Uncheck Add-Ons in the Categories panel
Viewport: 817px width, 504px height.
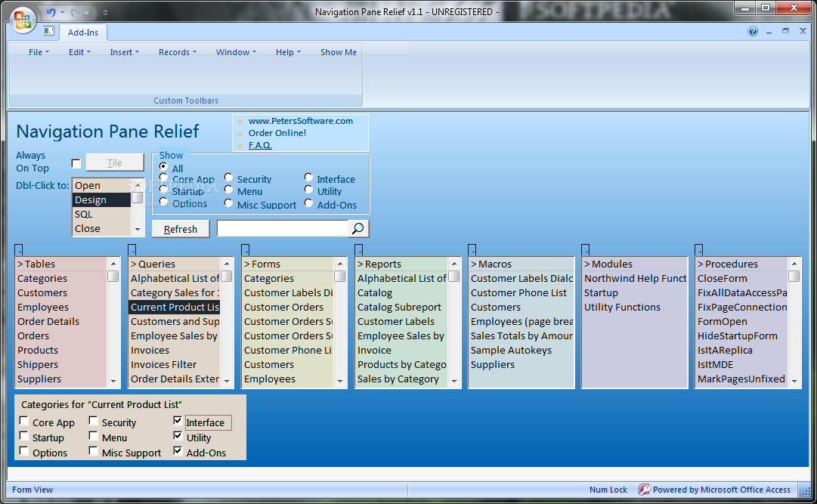pos(178,451)
